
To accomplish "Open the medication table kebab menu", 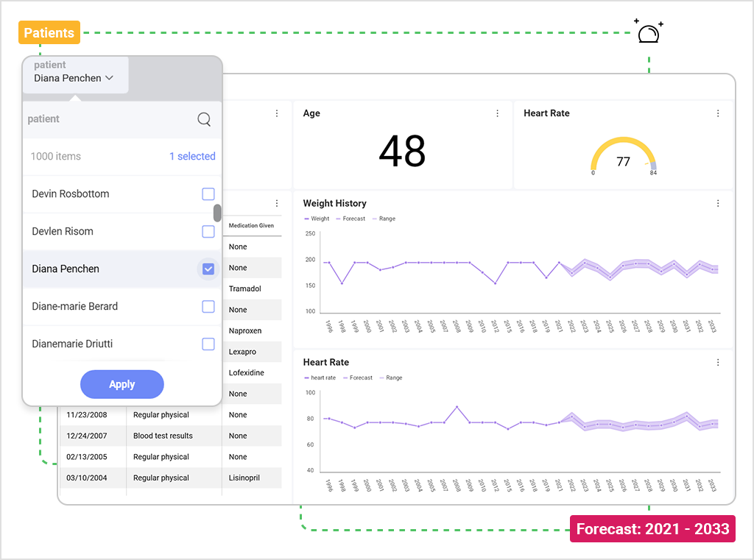I will pos(276,203).
